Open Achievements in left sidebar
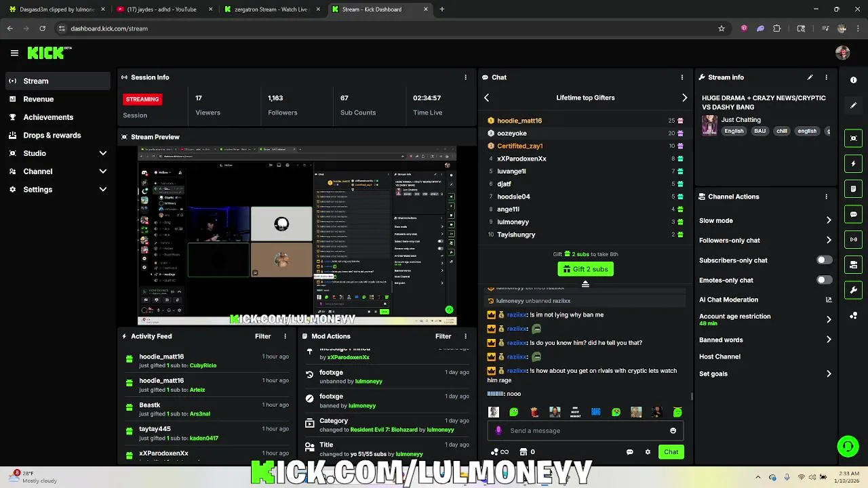Screen dimensions: 868x488 coord(58,117)
